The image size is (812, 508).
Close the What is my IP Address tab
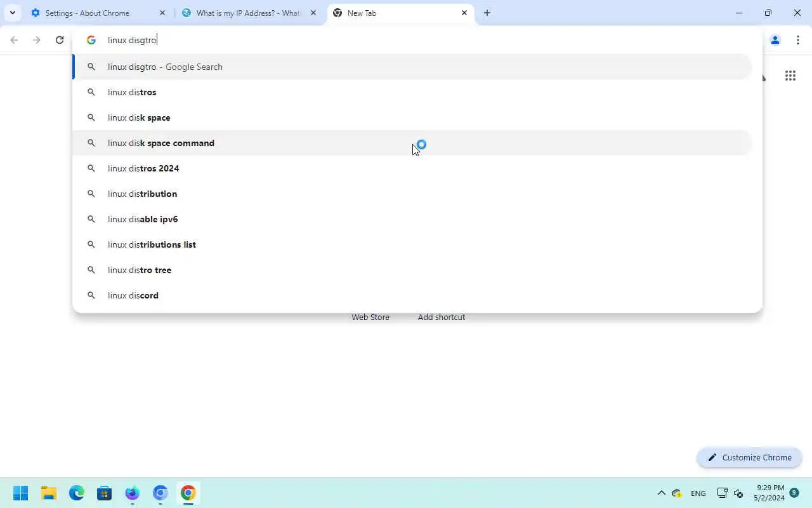point(313,13)
